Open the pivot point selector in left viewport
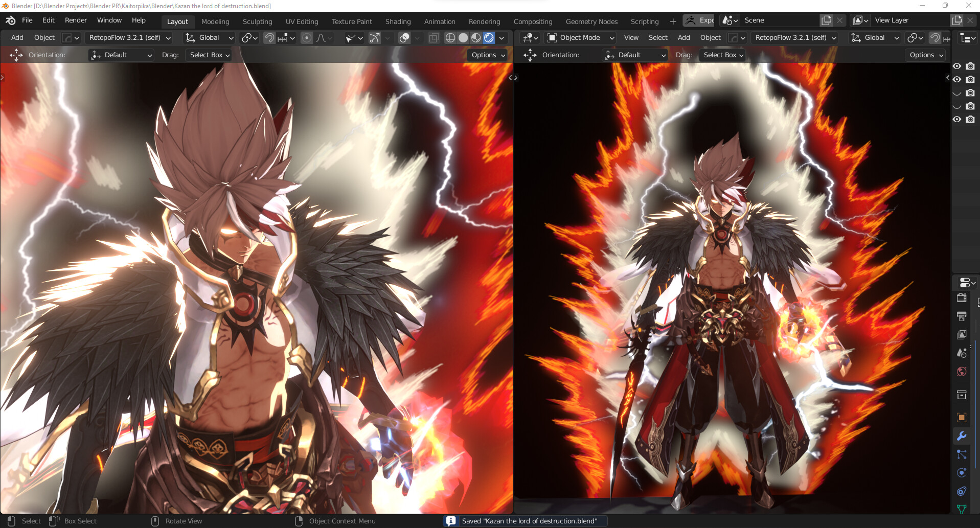The height and width of the screenshot is (528, 980). point(249,38)
